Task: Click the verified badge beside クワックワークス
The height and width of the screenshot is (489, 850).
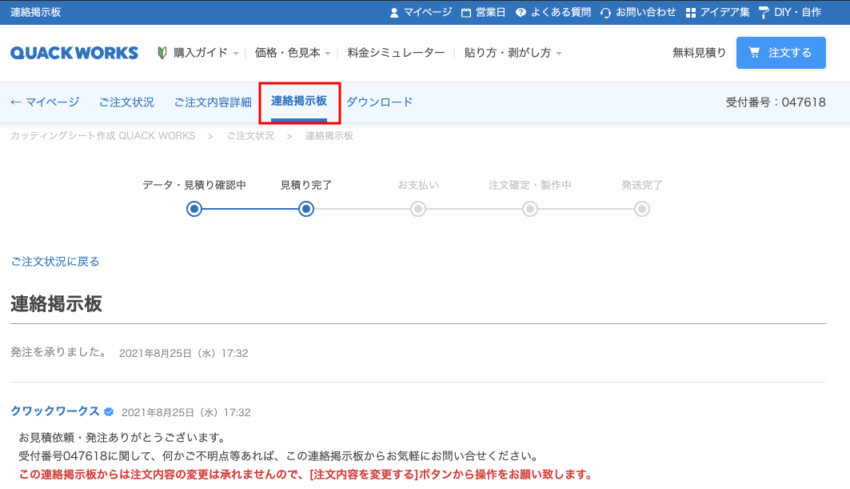Action: 108,412
